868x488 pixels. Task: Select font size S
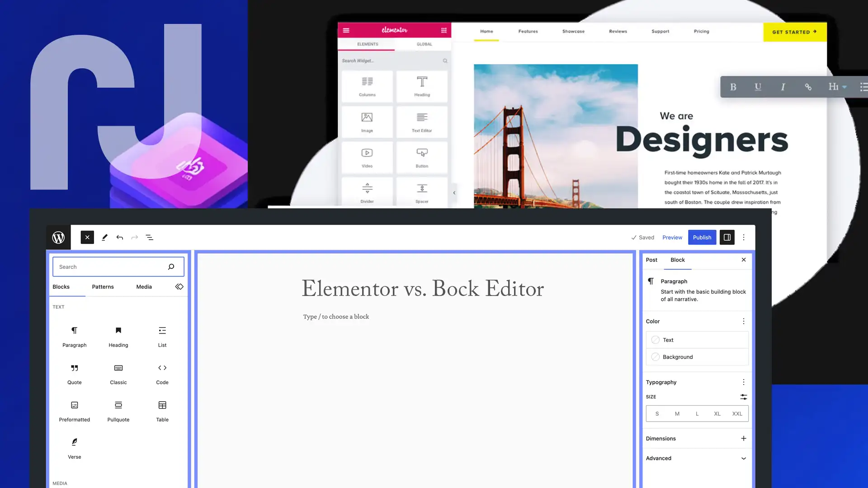click(657, 413)
